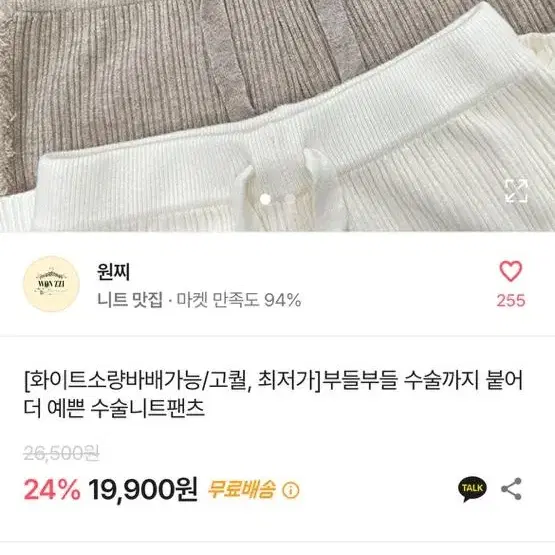This screenshot has height=555, width=555.
Task: Open the 수술니트팬츠 product title
Action: [274, 394]
